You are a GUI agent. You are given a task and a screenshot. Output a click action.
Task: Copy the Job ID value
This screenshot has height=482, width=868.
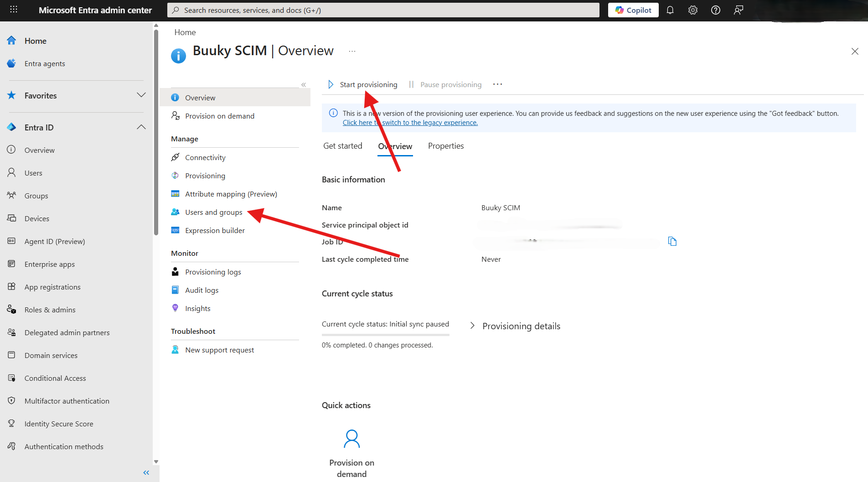coord(672,241)
